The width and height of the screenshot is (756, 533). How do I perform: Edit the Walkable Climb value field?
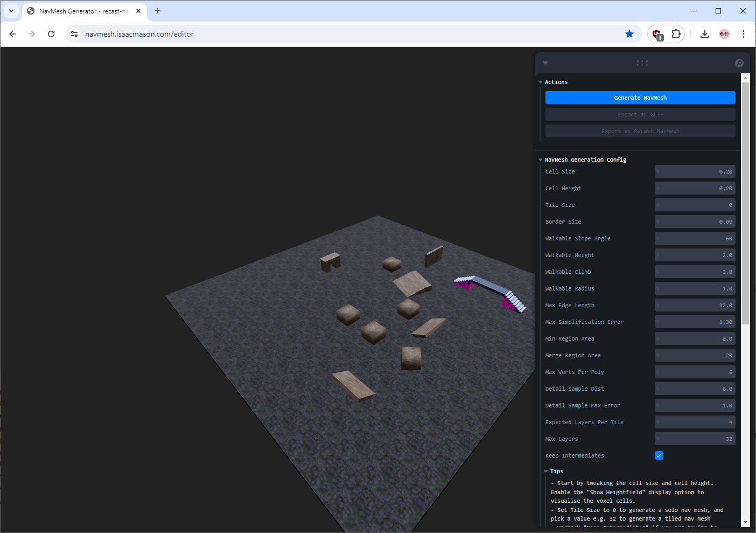click(695, 272)
